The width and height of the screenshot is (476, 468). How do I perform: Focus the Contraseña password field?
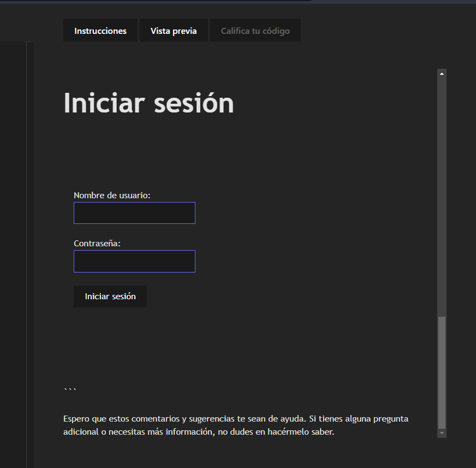click(x=134, y=261)
